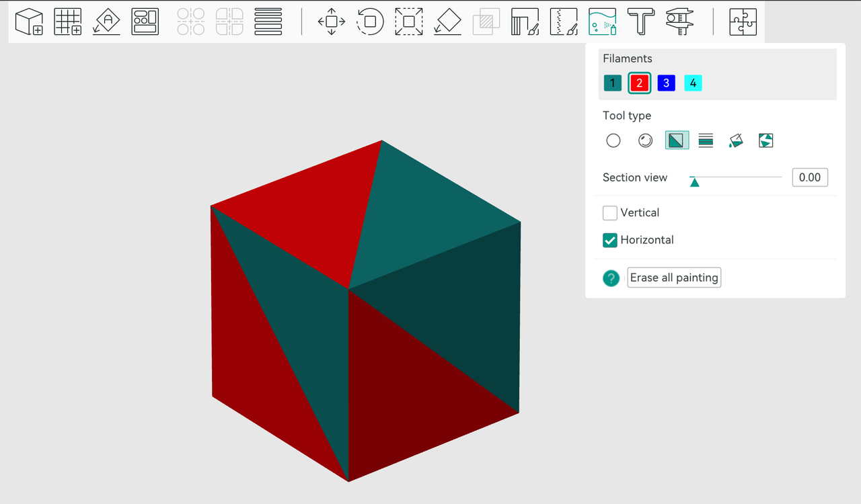Select the Move tool
861x504 pixels.
pyautogui.click(x=331, y=22)
